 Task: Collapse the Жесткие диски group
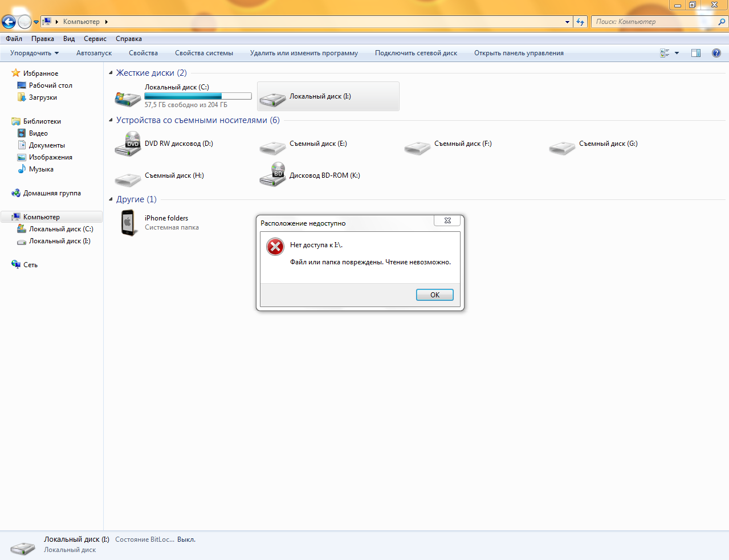click(x=111, y=73)
